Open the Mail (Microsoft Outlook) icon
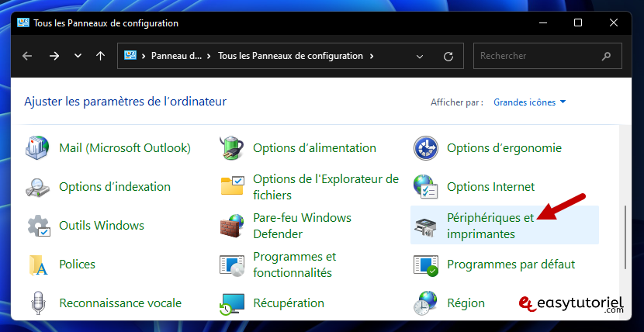Viewport: 644px width, 332px height. point(37,147)
